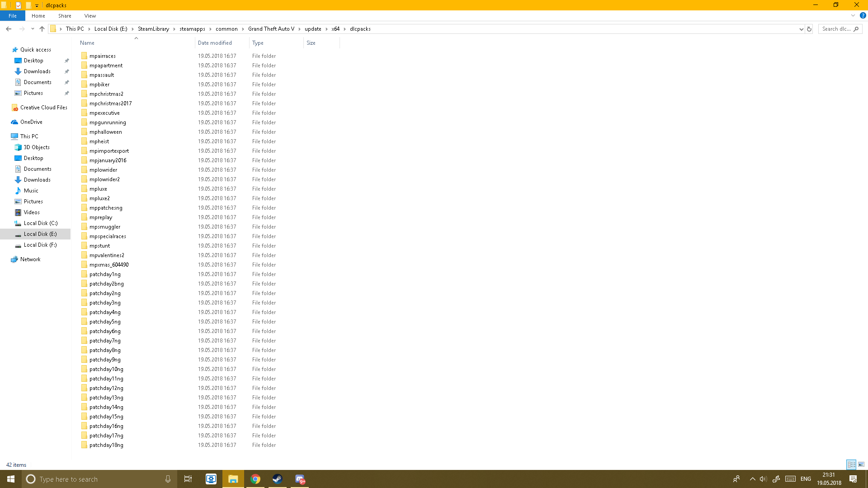
Task: Sort by Size column header
Action: click(321, 43)
